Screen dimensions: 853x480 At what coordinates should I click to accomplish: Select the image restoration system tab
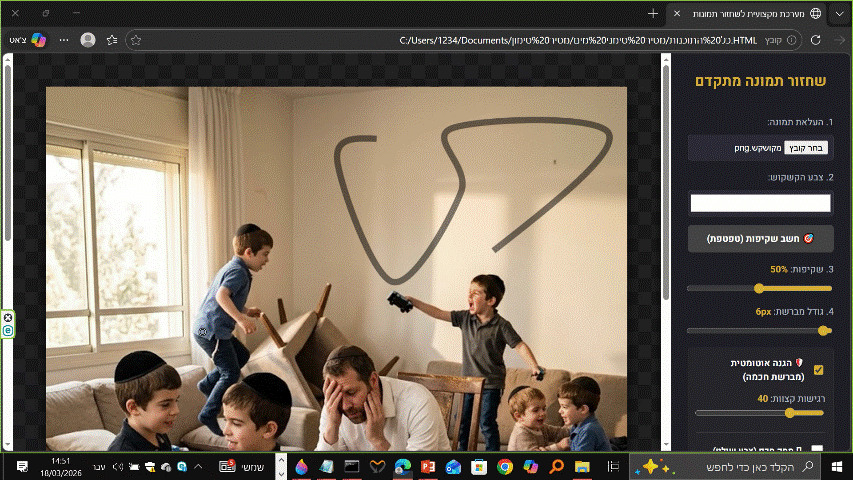click(x=750, y=14)
